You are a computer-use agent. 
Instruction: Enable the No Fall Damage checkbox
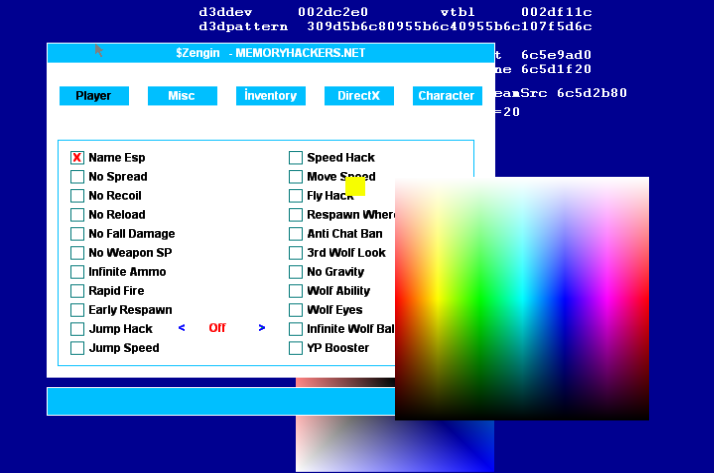tap(77, 234)
